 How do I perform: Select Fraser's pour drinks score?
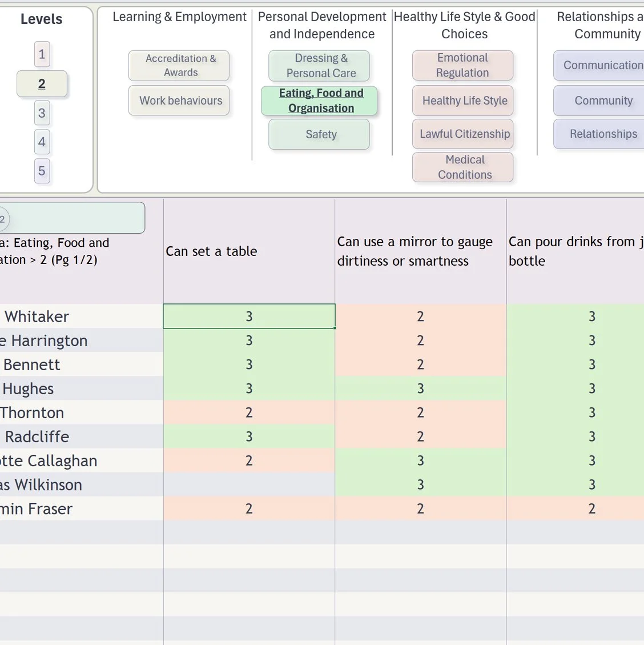point(575,509)
